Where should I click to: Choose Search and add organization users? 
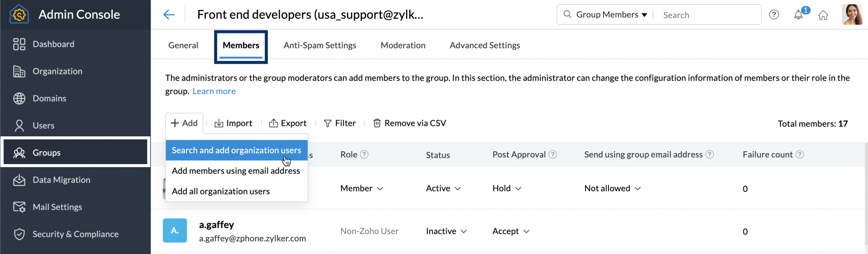point(237,150)
